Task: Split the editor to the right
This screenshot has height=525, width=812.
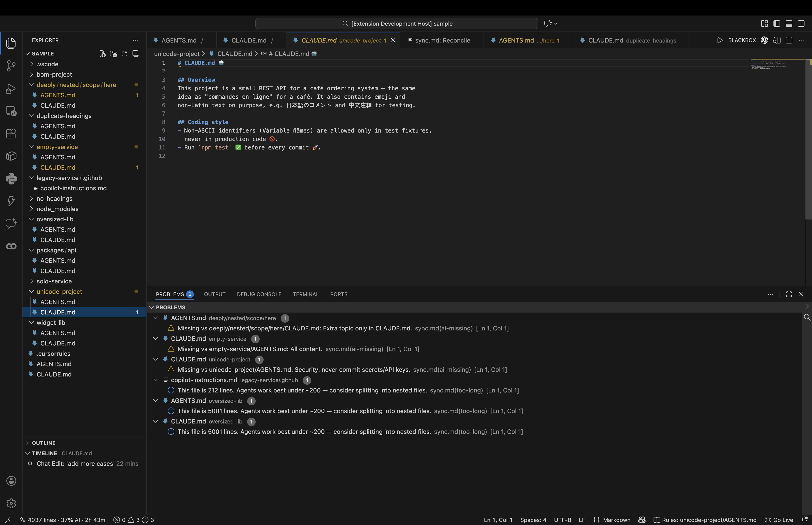Action: 789,40
